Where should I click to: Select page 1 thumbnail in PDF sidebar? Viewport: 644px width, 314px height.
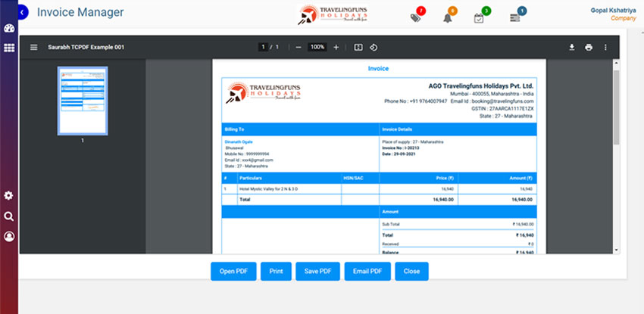click(x=83, y=101)
